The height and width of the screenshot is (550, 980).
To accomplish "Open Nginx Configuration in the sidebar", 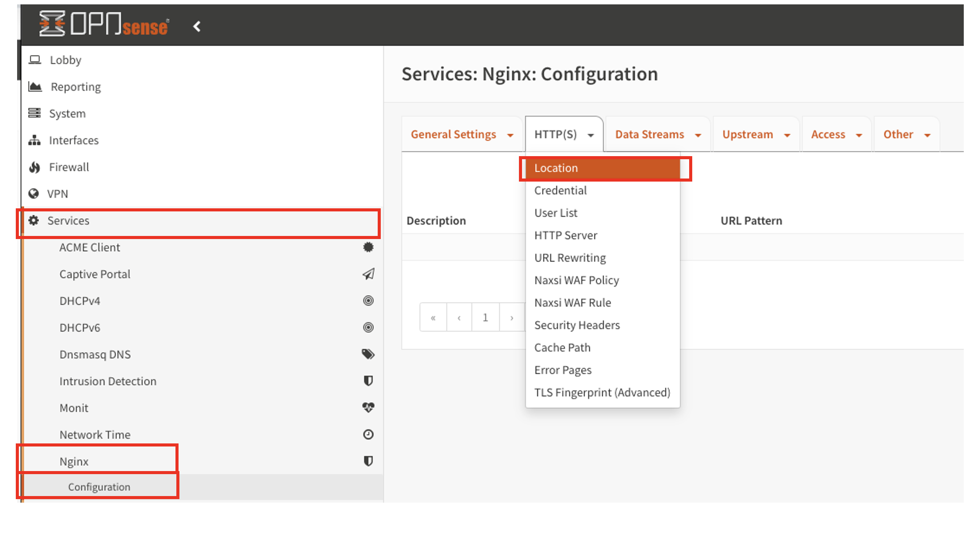I will click(99, 487).
